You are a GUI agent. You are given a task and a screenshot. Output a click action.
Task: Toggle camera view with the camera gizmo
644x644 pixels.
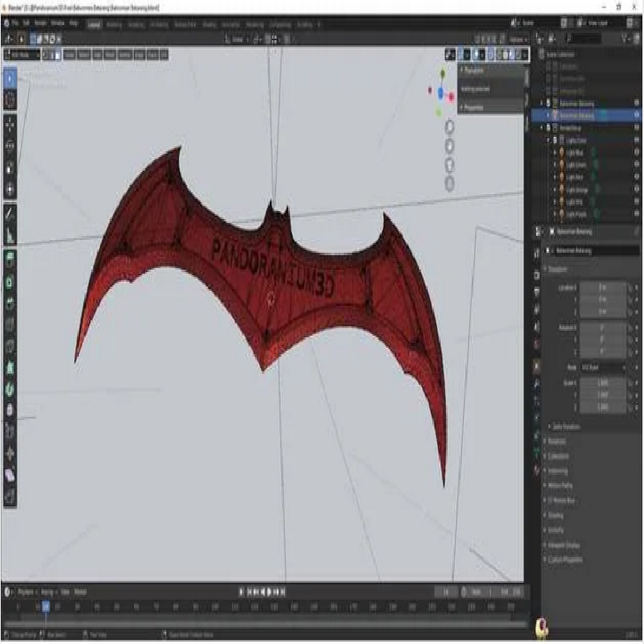(450, 165)
